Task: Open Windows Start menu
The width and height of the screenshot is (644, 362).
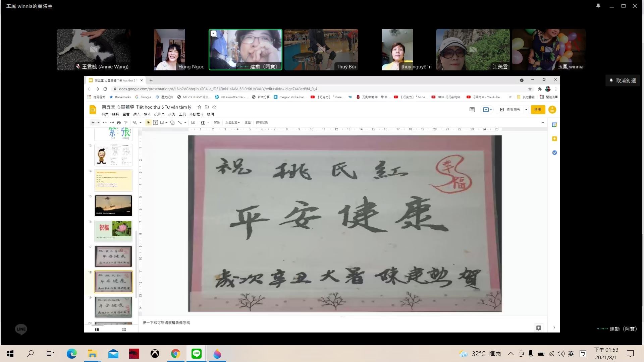Action: click(10, 354)
